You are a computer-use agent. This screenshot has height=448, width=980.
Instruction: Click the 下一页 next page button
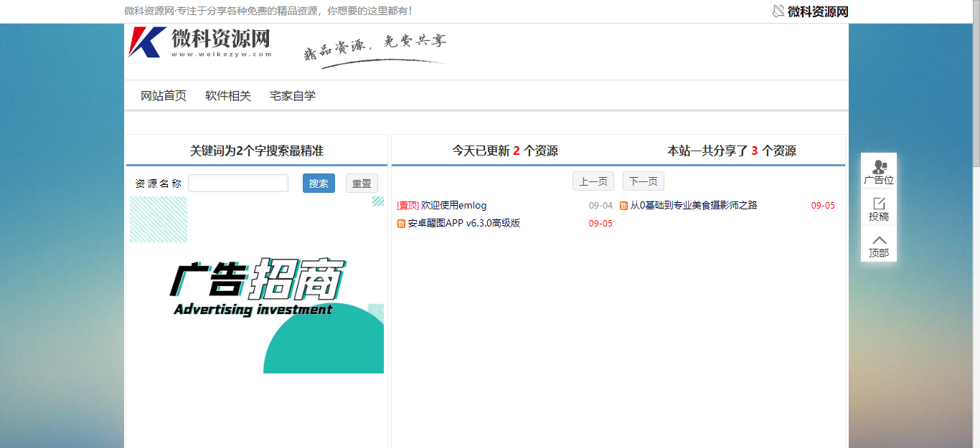coord(642,181)
